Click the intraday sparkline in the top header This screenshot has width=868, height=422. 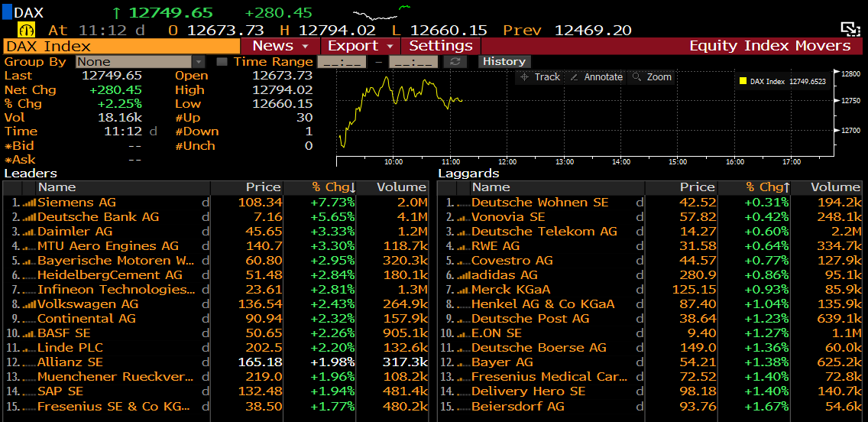point(381,11)
